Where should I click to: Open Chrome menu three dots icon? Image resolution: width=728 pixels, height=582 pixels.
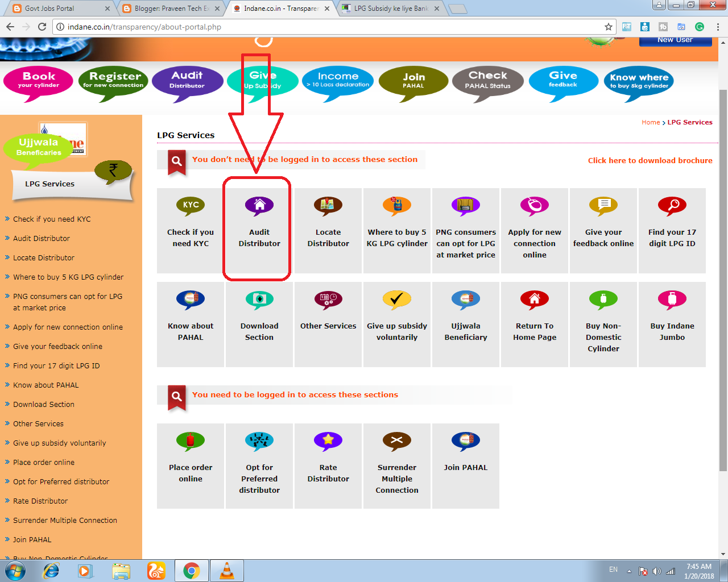pos(718,27)
